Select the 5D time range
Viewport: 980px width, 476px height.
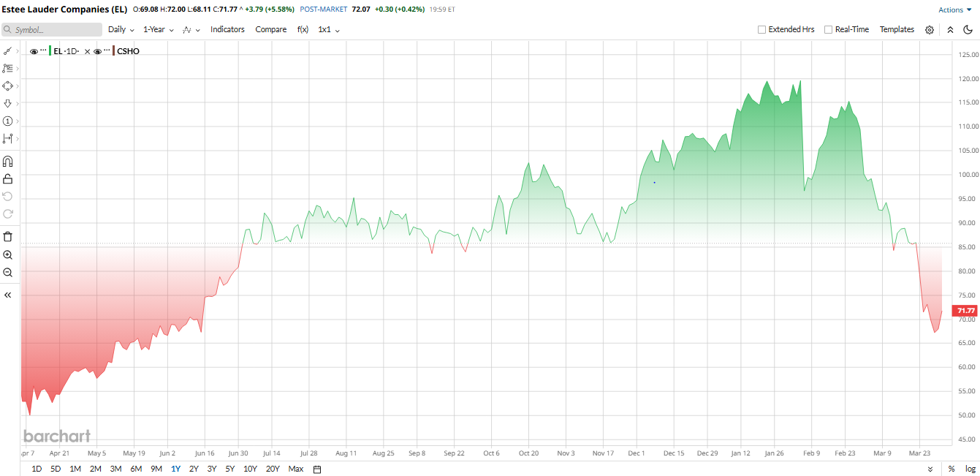click(x=56, y=469)
